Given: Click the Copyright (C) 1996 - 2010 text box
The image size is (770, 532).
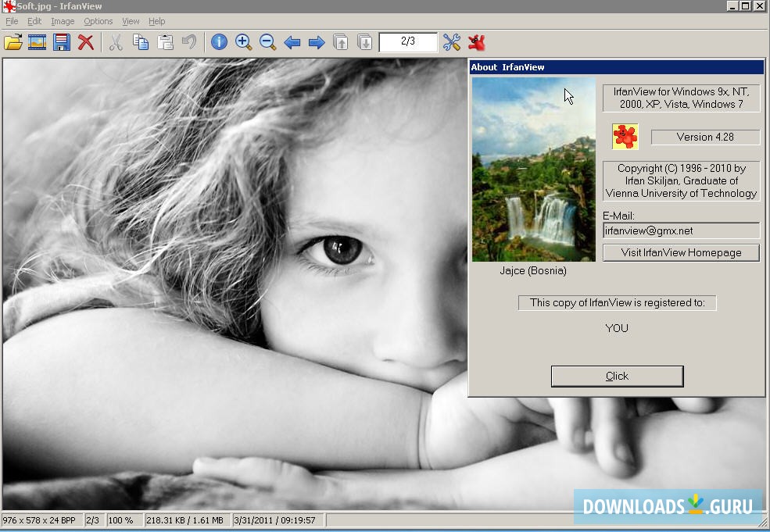Looking at the screenshot, I should (x=681, y=180).
